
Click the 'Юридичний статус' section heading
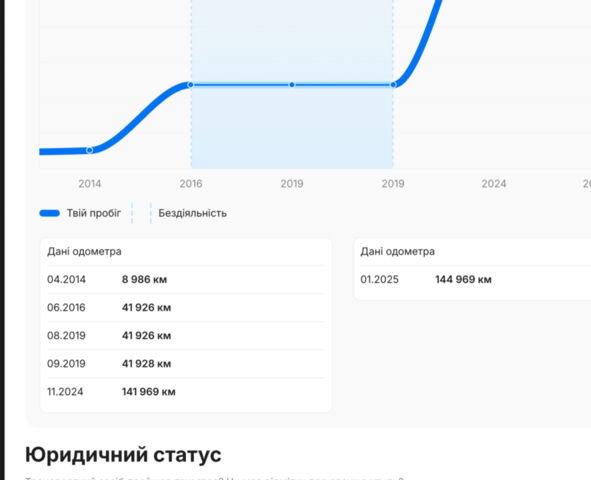pos(123,454)
